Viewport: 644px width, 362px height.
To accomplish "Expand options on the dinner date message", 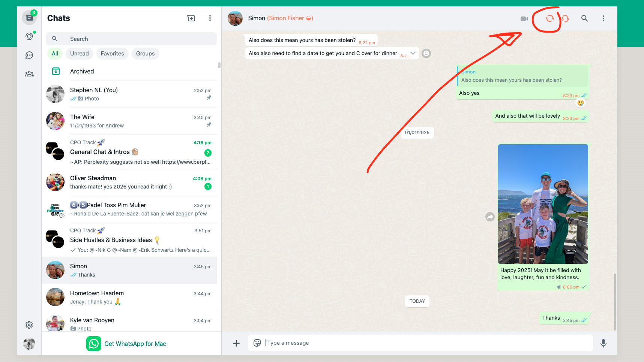I will coord(413,53).
